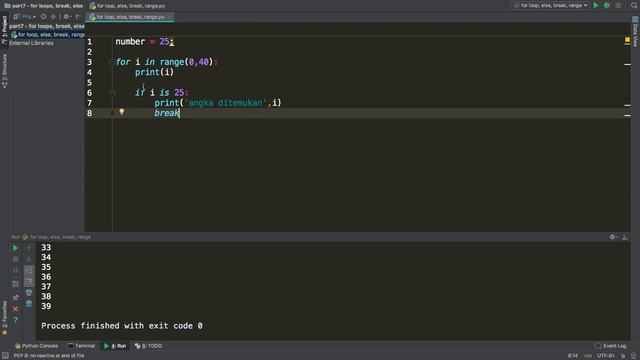Click line number 5 in the gutter
The height and width of the screenshot is (360, 640).
click(89, 83)
